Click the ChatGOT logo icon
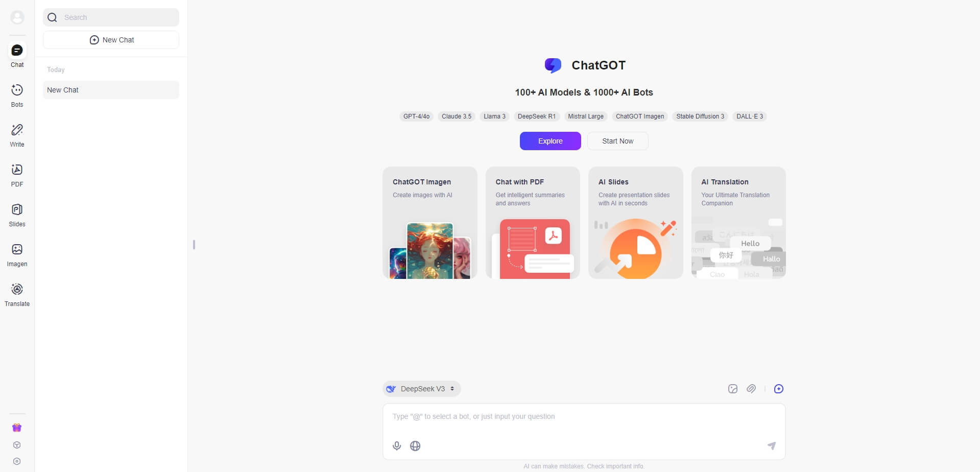This screenshot has height=472, width=980. pyautogui.click(x=553, y=65)
